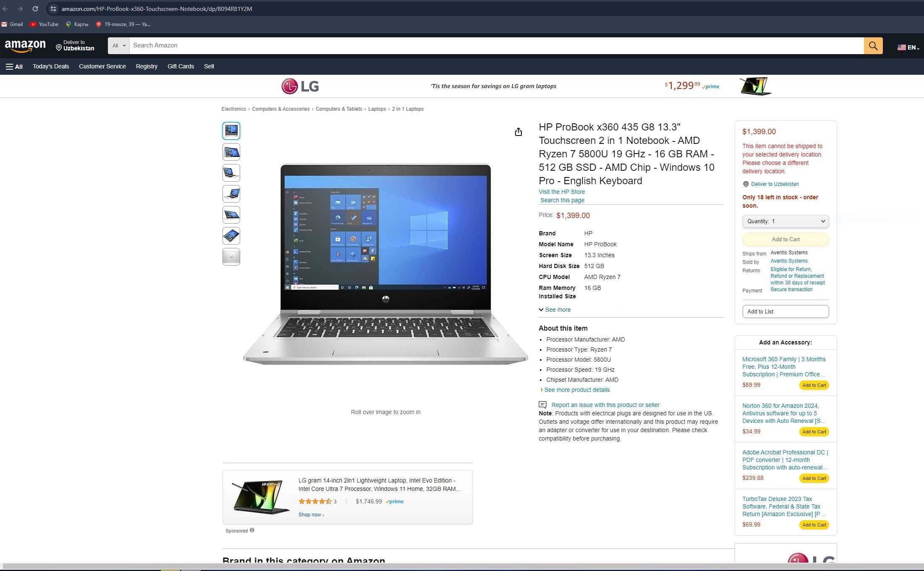Open the 19-mavze, 39 bookmark
924x571 pixels.
(123, 24)
